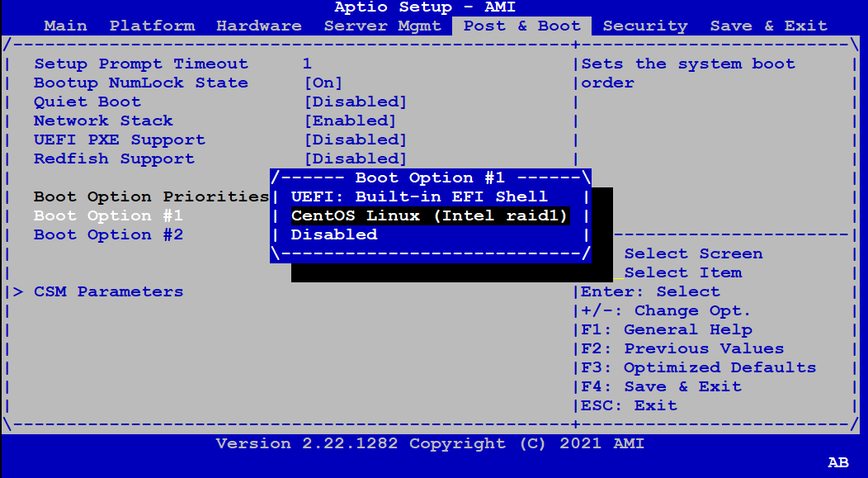Switch to the Platform tab
The width and height of the screenshot is (868, 478).
[153, 26]
